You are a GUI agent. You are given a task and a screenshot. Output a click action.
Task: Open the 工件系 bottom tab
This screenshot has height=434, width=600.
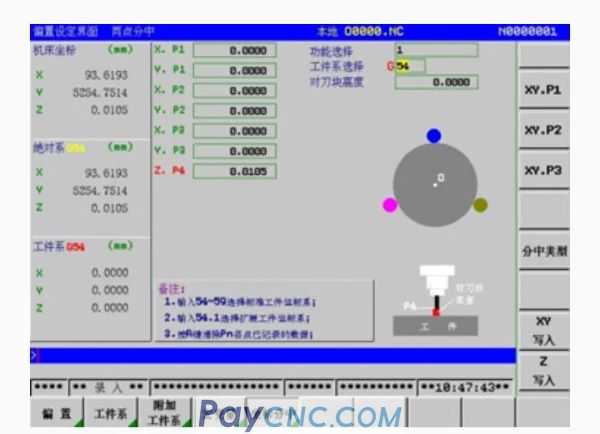point(110,413)
